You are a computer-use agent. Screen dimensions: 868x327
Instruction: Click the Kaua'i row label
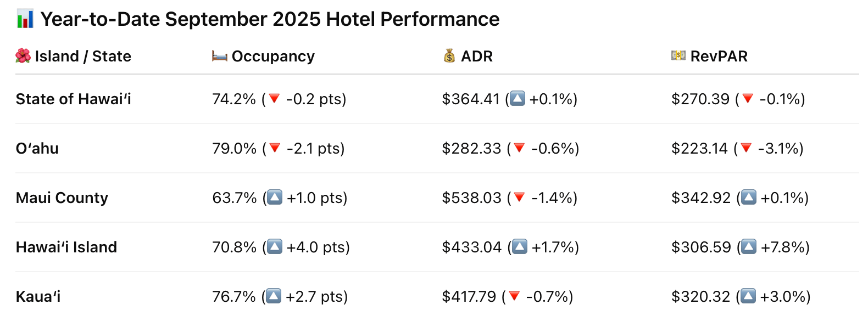[38, 297]
